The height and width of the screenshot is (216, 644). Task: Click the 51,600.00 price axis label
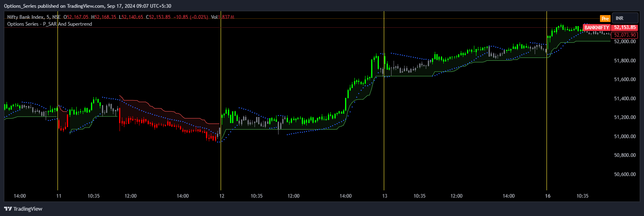point(625,79)
